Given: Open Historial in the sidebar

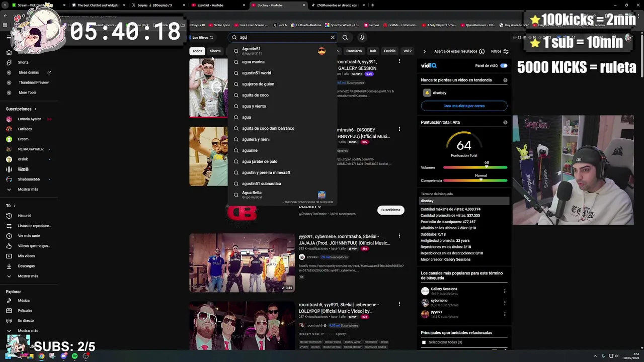Looking at the screenshot, I should click(19, 216).
